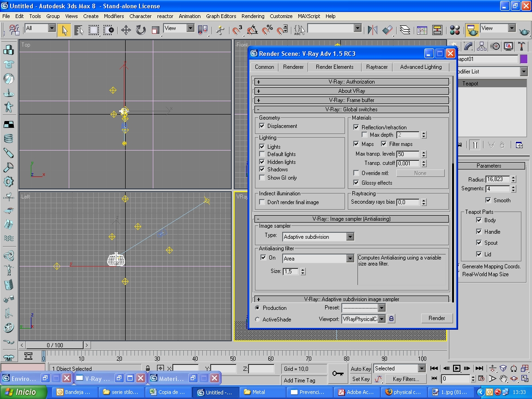The width and height of the screenshot is (532, 399).
Task: Switch to the Render Elements tab
Action: [334, 67]
